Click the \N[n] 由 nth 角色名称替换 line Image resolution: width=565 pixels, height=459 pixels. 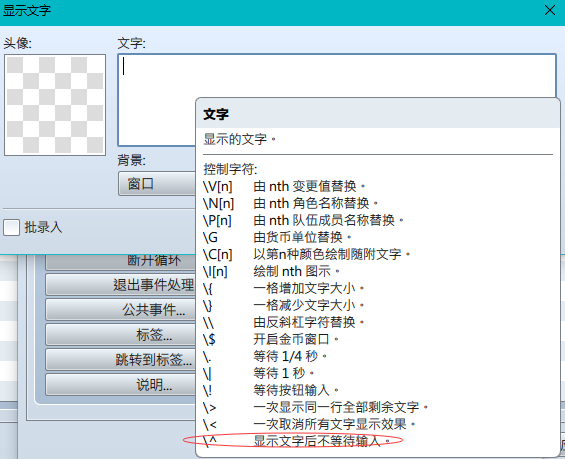290,203
